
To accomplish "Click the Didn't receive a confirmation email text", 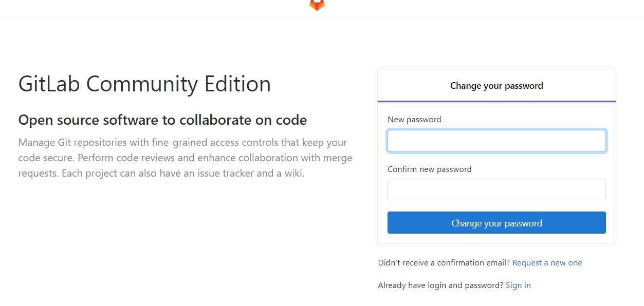I will tap(444, 263).
